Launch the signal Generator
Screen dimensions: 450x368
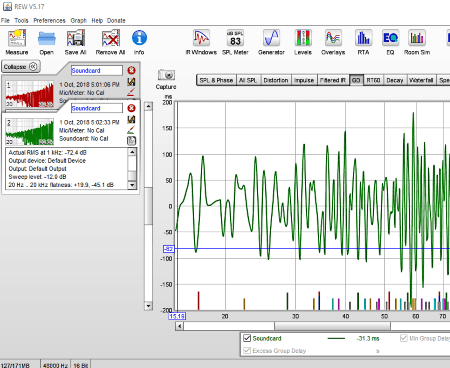click(x=271, y=38)
